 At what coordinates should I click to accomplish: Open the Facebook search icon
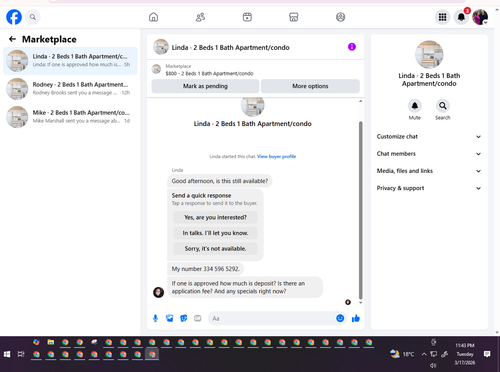33,17
